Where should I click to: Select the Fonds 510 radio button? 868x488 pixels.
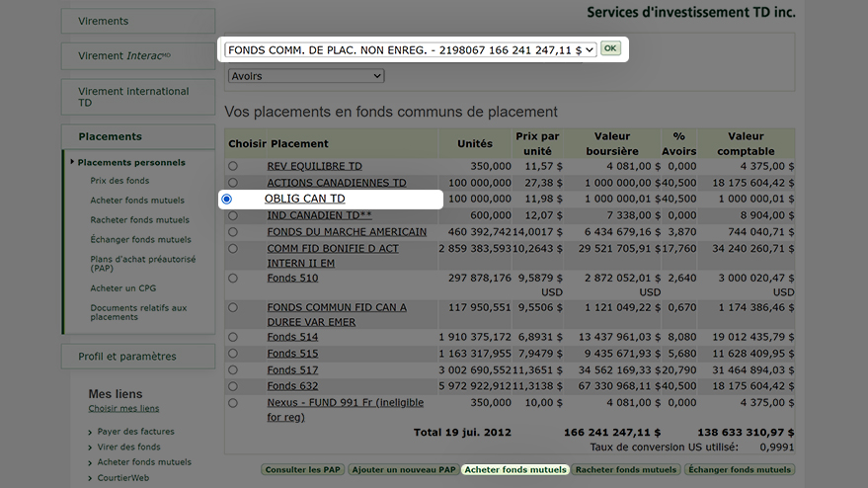click(x=232, y=278)
